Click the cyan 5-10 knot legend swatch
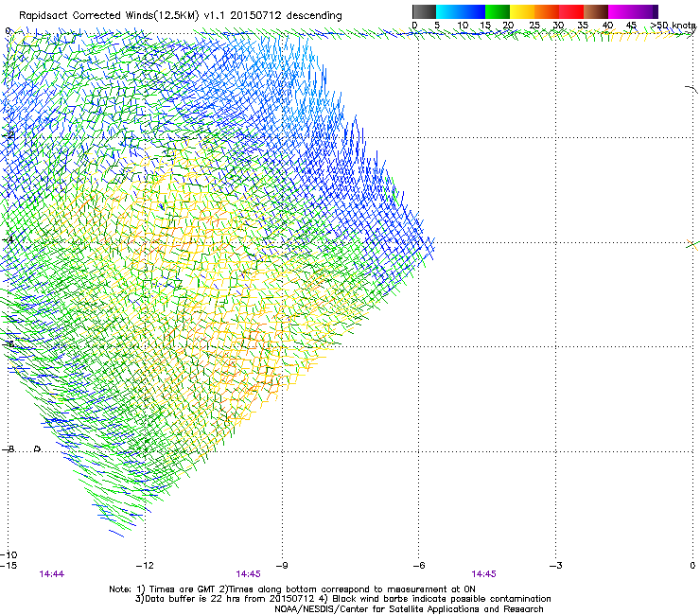The height and width of the screenshot is (615, 700). (x=448, y=11)
